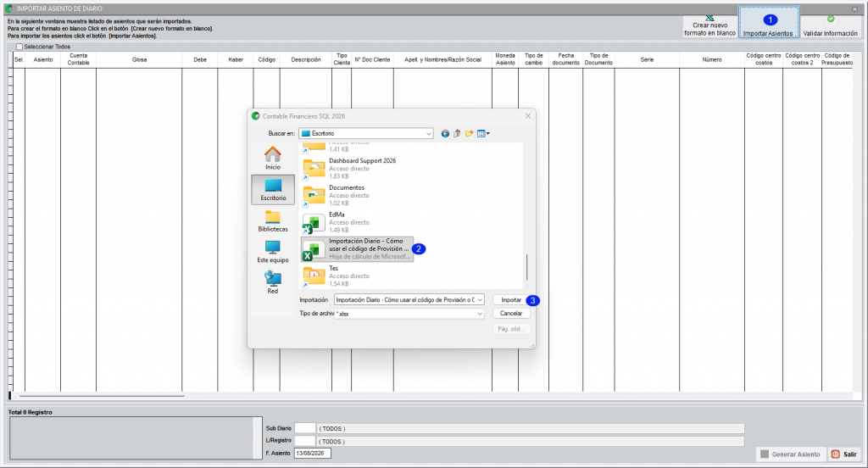Click the Tipo de cambio column header
The image size is (868, 468).
(x=534, y=60)
